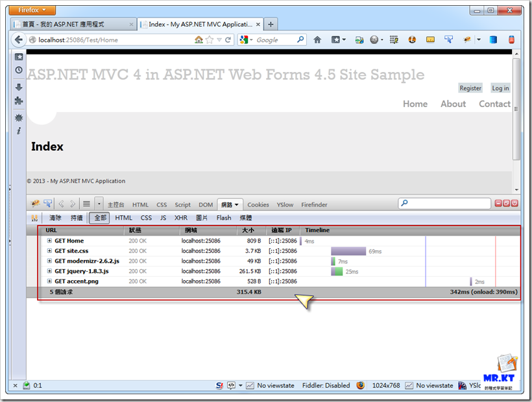Click Firebug panel back arrow
532x402 pixels.
click(x=62, y=204)
